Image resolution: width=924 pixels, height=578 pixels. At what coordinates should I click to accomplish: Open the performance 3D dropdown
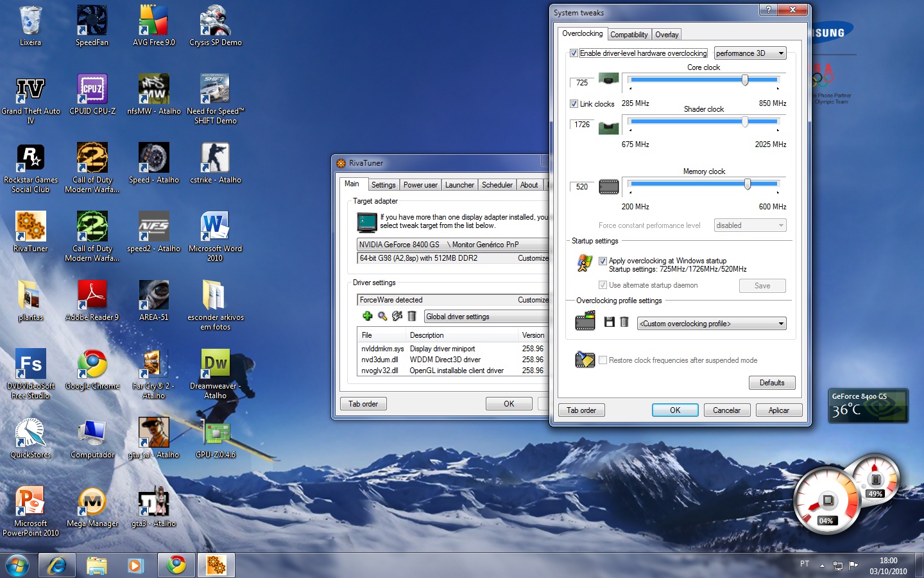[750, 53]
